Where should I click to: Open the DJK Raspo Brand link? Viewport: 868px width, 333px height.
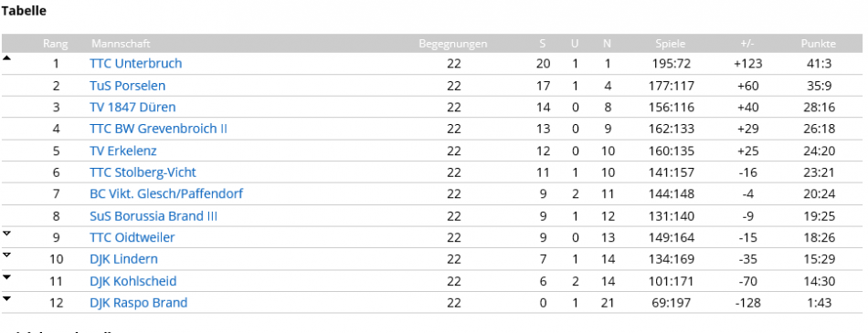pos(138,303)
